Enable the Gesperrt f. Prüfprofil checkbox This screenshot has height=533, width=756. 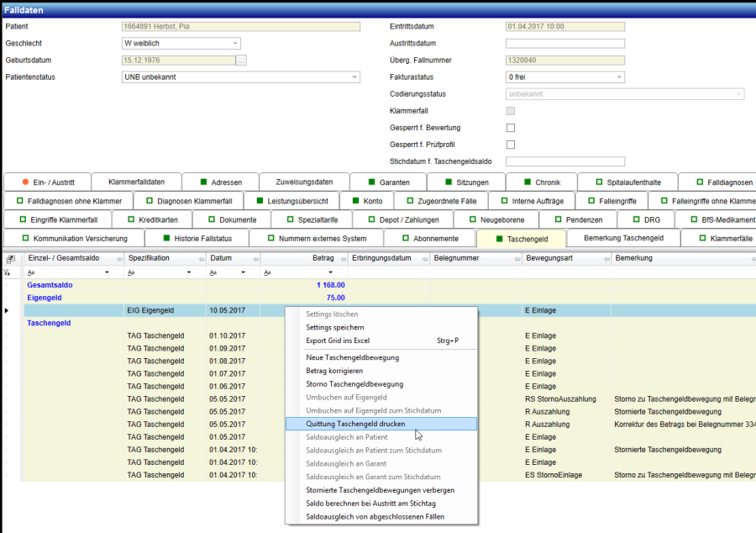(x=511, y=145)
